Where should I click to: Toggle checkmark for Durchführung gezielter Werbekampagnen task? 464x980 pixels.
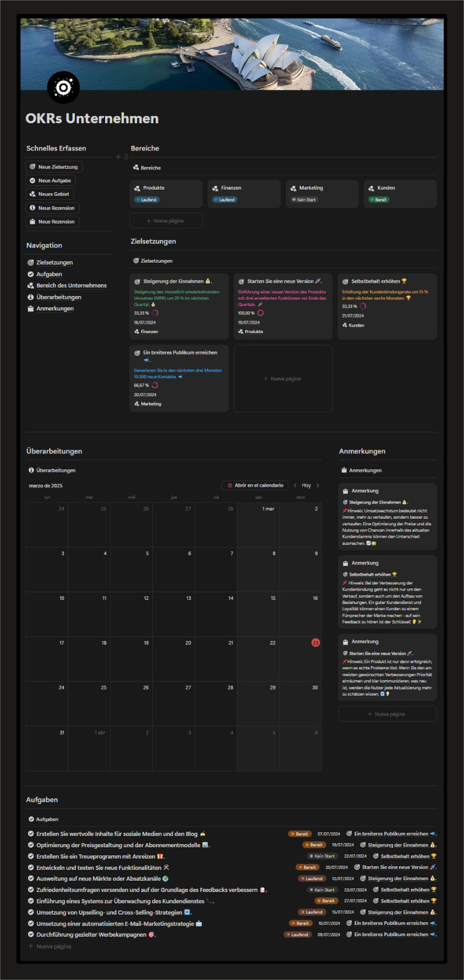coord(31,935)
